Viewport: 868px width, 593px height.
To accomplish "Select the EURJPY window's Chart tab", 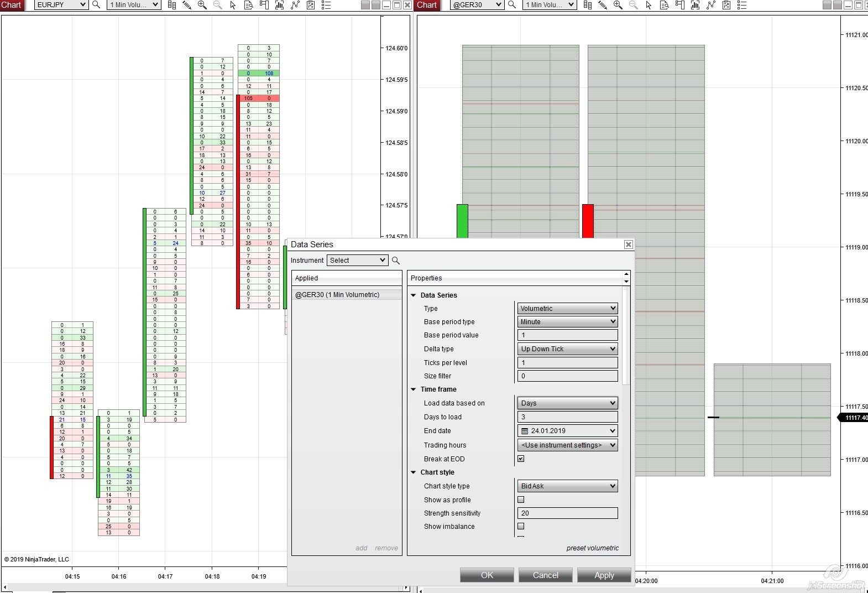I will point(12,5).
